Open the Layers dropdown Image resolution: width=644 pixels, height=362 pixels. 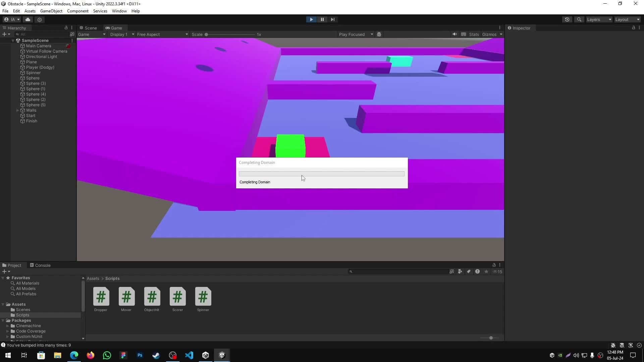(599, 19)
